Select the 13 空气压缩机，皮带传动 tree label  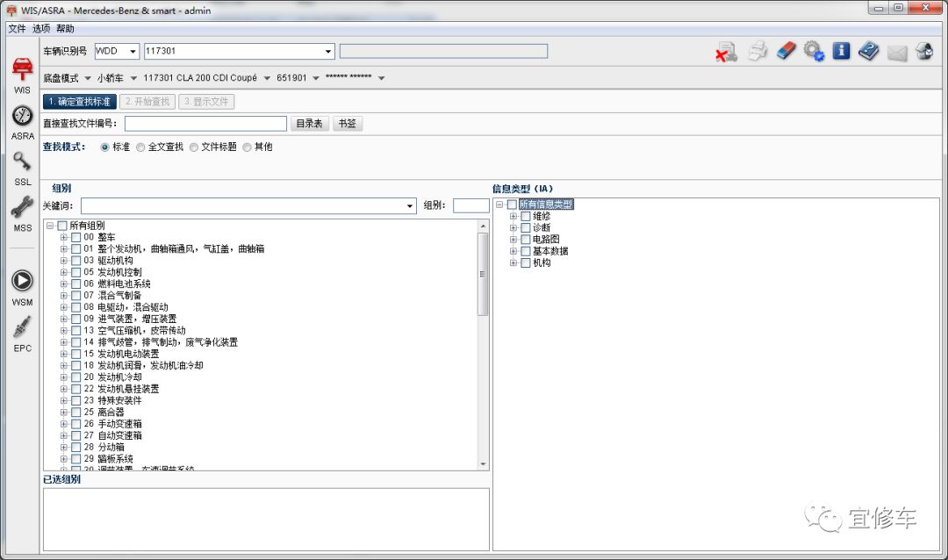click(135, 331)
